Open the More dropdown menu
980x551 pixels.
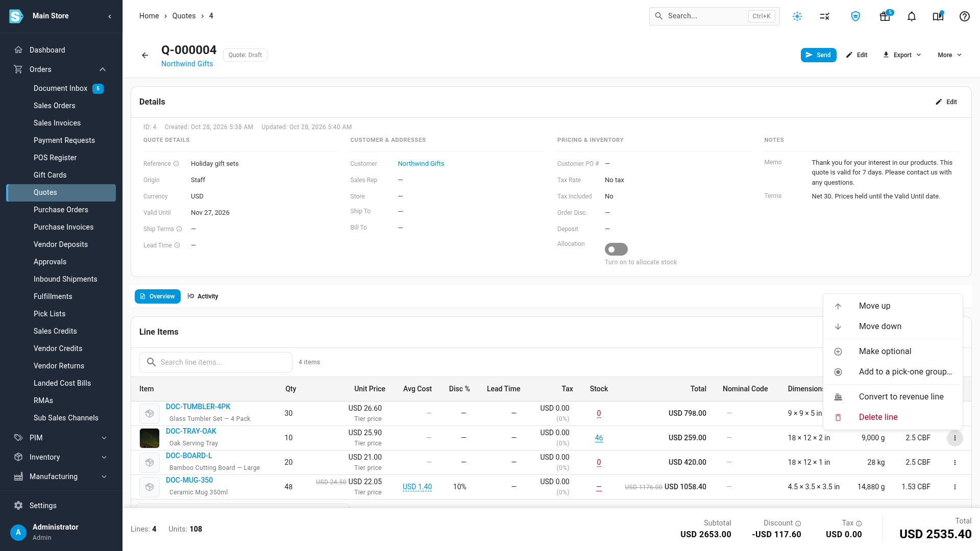949,55
